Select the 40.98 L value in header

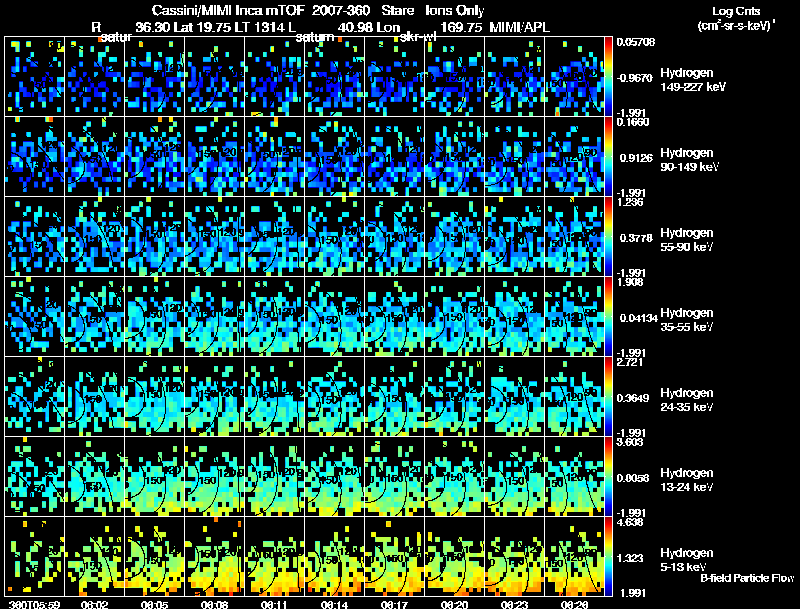pyautogui.click(x=355, y=27)
